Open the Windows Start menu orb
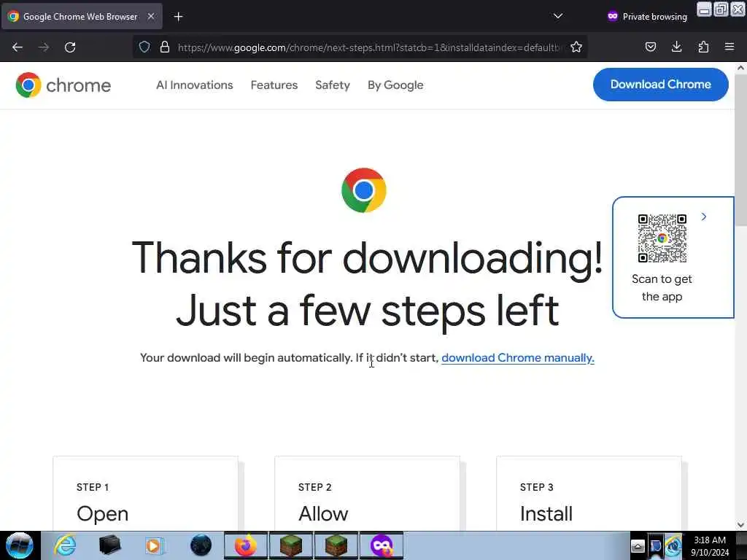747x560 pixels. click(20, 545)
